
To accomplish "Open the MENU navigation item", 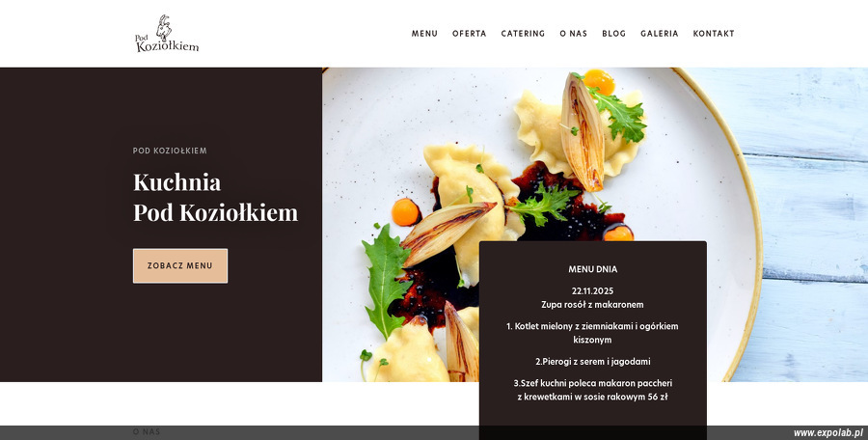I will point(424,34).
